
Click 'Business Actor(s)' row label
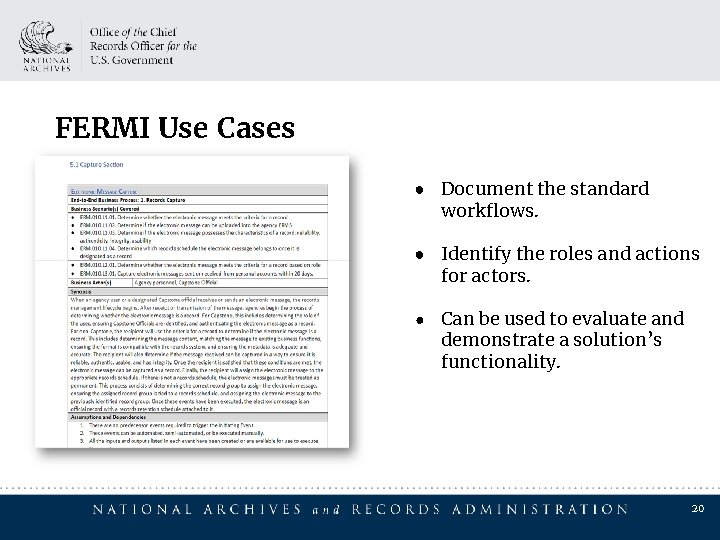tap(91, 282)
